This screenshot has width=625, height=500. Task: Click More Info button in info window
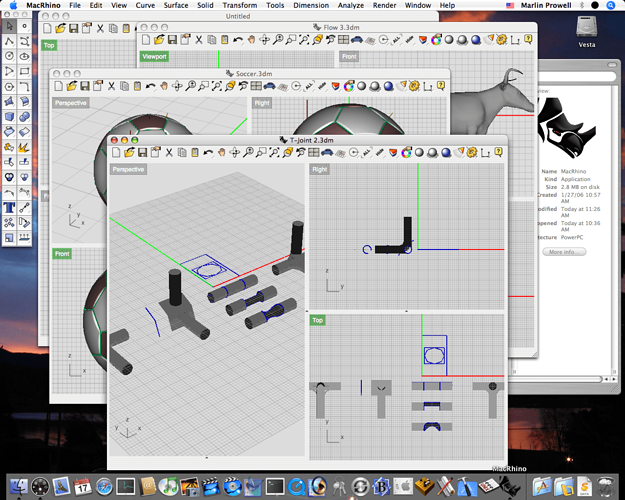(x=564, y=252)
